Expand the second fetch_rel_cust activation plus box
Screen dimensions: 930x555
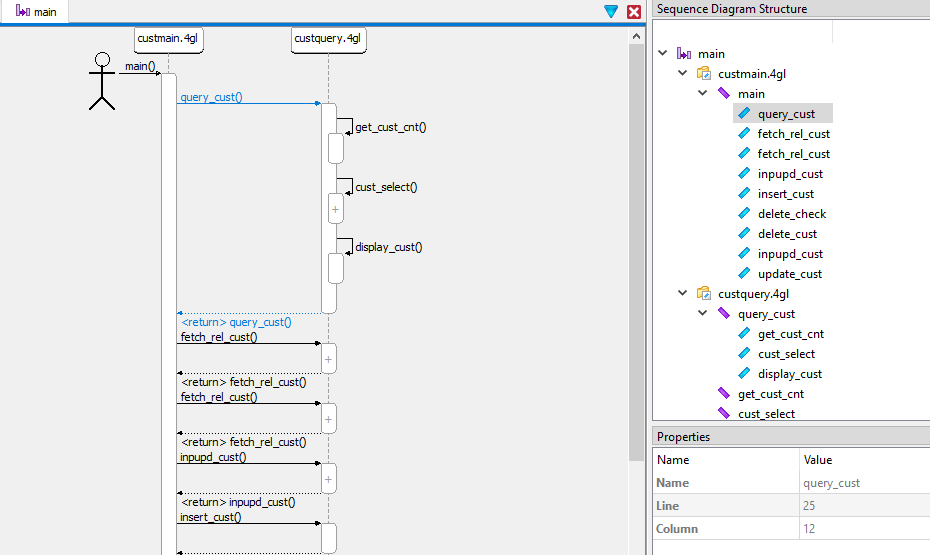click(x=328, y=419)
